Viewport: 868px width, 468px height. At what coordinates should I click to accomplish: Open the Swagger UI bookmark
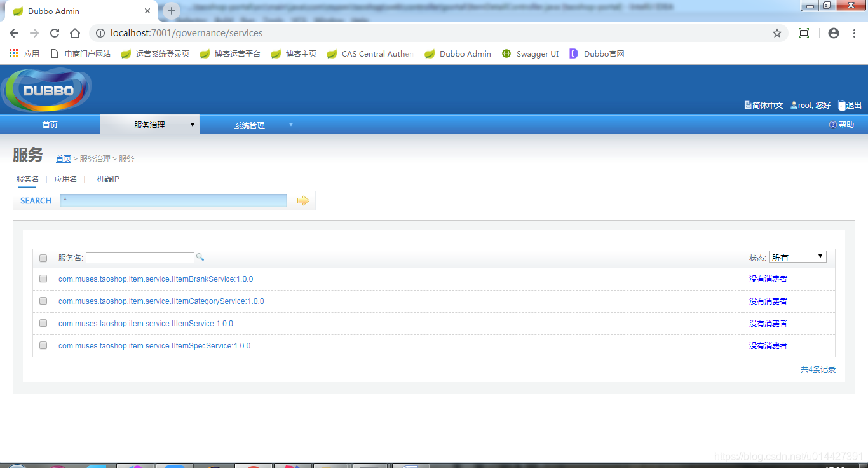531,54
